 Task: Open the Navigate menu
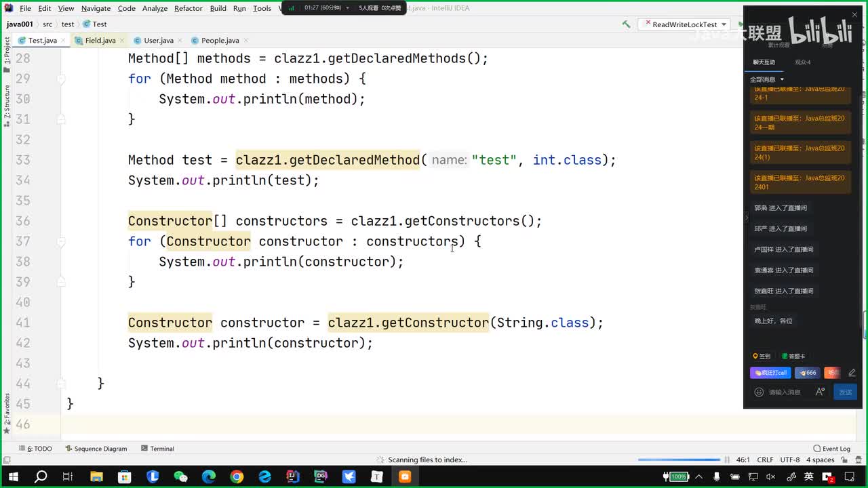(x=96, y=8)
